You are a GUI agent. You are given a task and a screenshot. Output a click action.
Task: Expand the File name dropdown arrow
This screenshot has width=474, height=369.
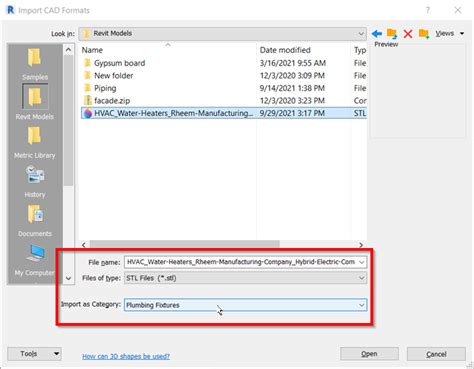click(x=362, y=262)
